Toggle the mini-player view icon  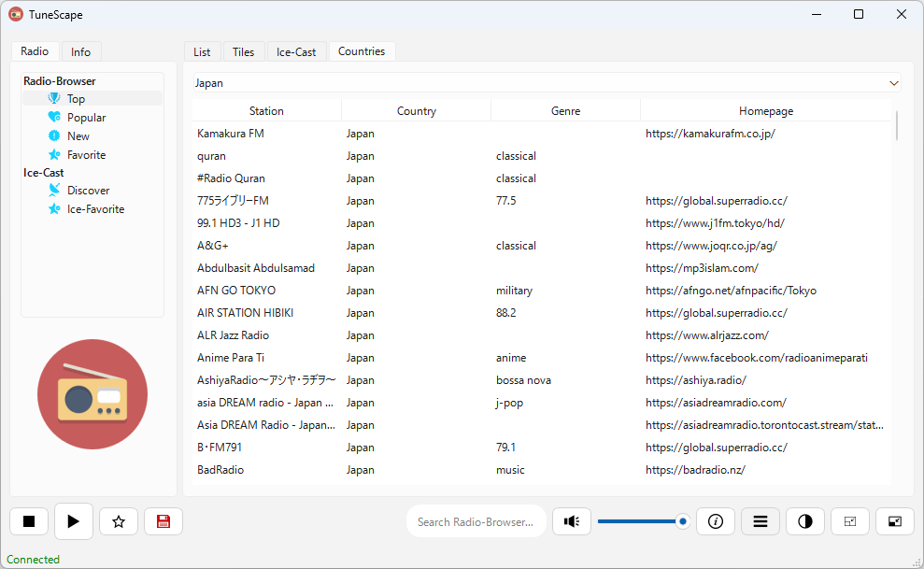(894, 521)
